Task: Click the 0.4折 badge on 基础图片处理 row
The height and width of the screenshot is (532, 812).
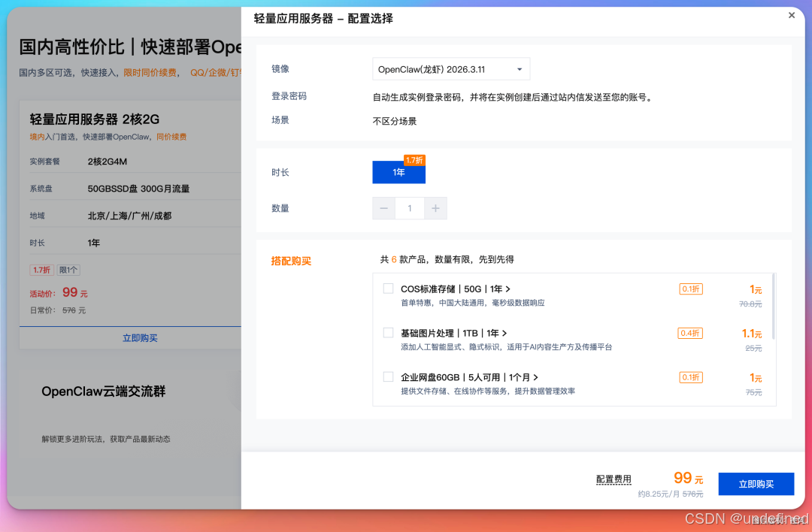Action: (689, 333)
